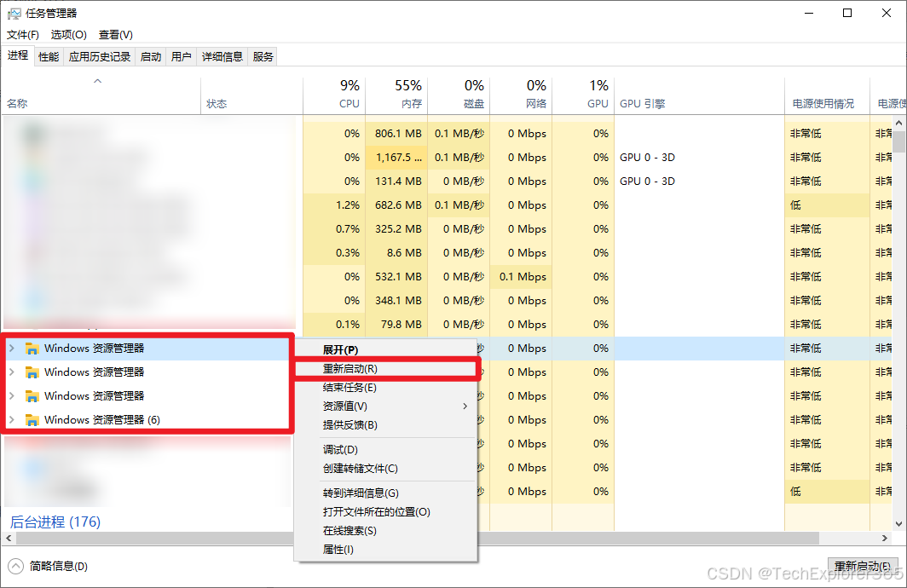Screen dimensions: 907x588
Task: Click the 325.2 MB memory cell
Action: point(398,229)
